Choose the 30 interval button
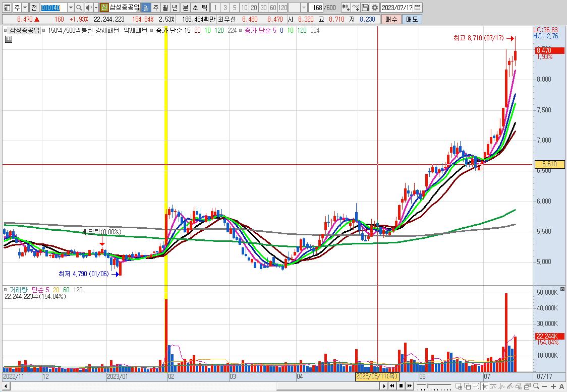The height and width of the screenshot is (392, 567). 264,7
